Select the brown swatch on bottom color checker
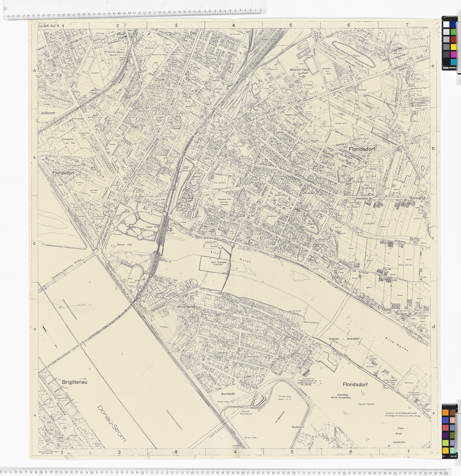The height and width of the screenshot is (476, 461). pos(452,413)
